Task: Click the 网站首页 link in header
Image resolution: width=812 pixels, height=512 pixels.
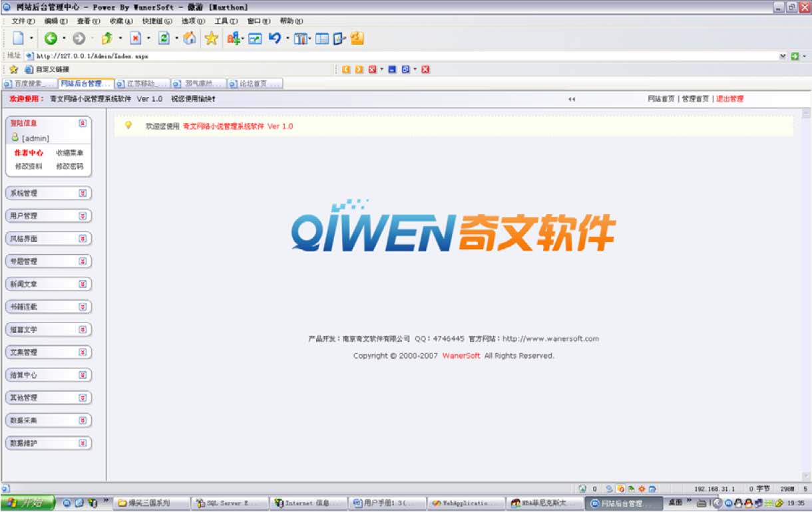Action: pos(662,99)
